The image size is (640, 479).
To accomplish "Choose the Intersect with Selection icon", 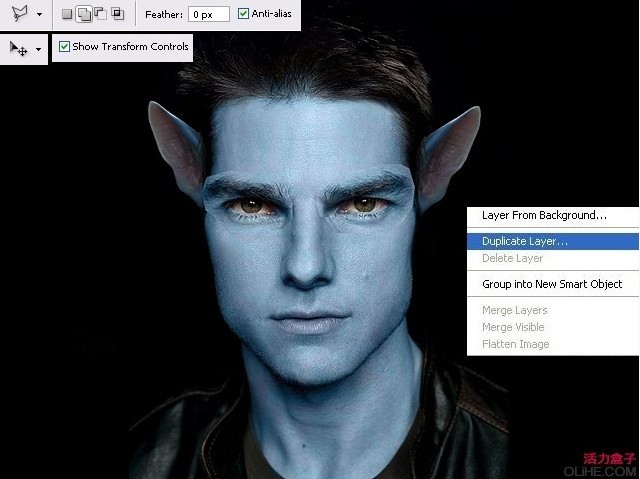I will (x=118, y=14).
